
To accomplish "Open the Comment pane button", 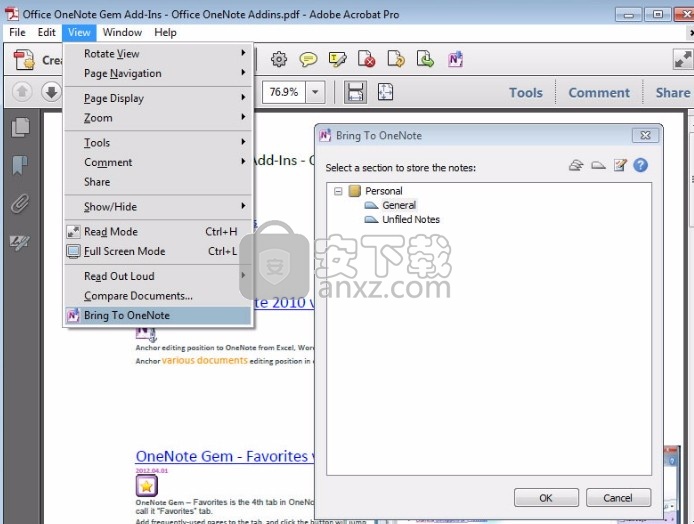I will pos(599,92).
